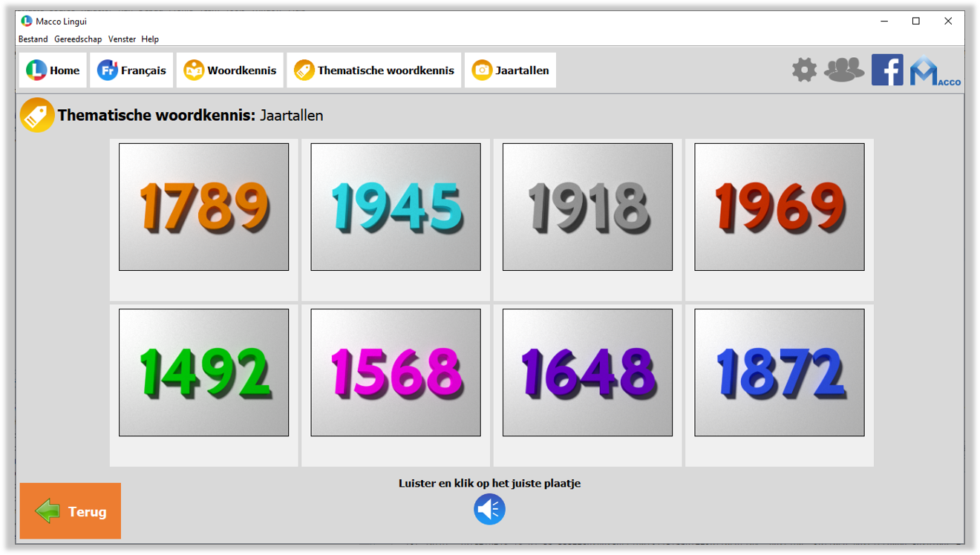Click the blue 1872 picture

pos(779,372)
